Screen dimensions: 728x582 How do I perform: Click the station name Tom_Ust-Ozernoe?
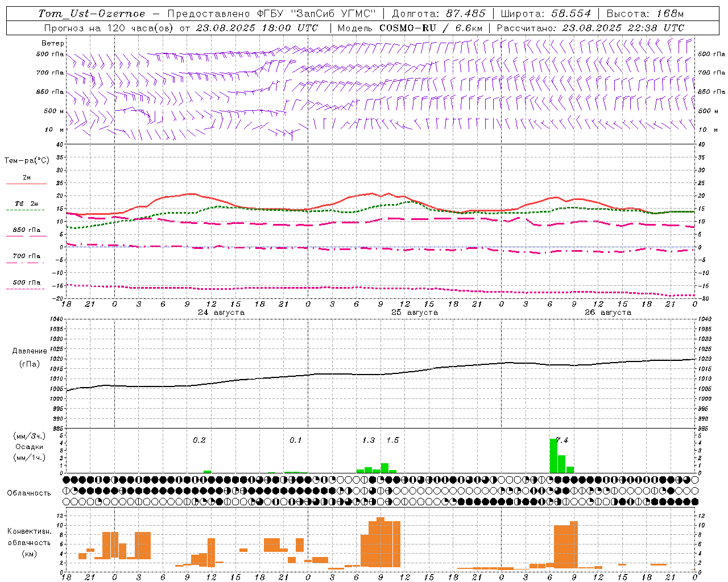tap(92, 14)
